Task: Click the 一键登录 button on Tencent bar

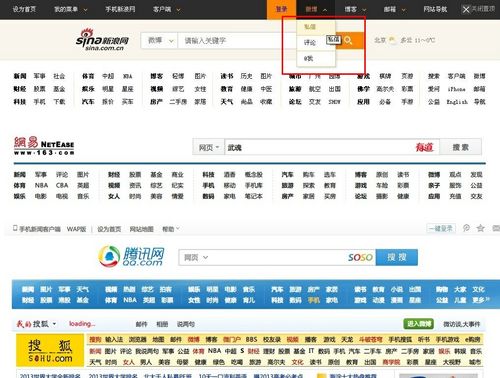Action: [x=441, y=228]
